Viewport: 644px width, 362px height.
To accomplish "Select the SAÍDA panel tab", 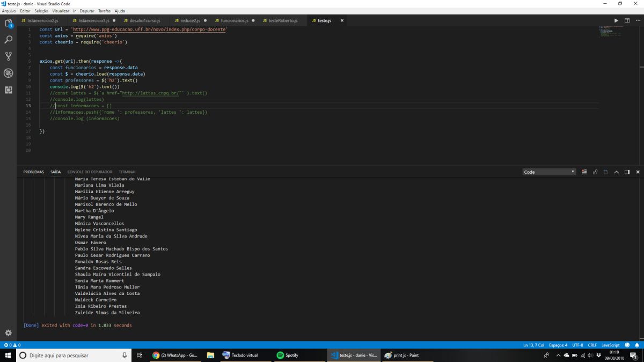I will click(x=56, y=172).
